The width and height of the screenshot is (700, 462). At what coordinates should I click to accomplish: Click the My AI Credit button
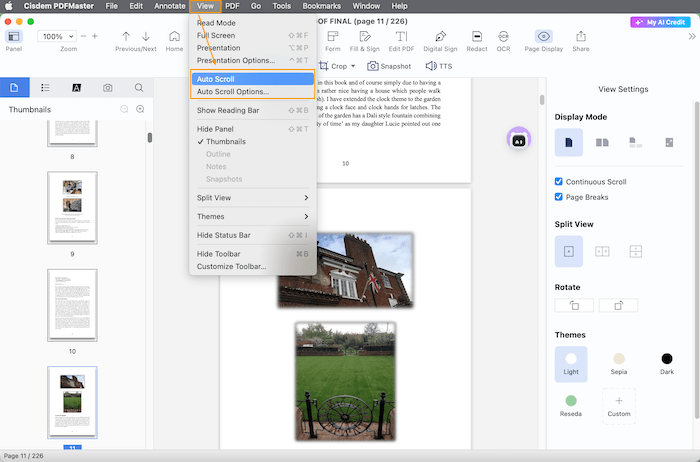[x=661, y=22]
